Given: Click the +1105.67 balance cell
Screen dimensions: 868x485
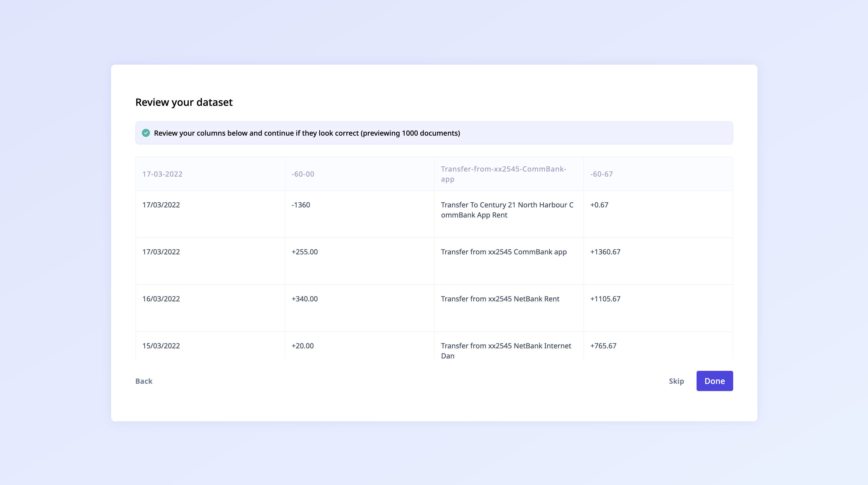Looking at the screenshot, I should coord(605,299).
